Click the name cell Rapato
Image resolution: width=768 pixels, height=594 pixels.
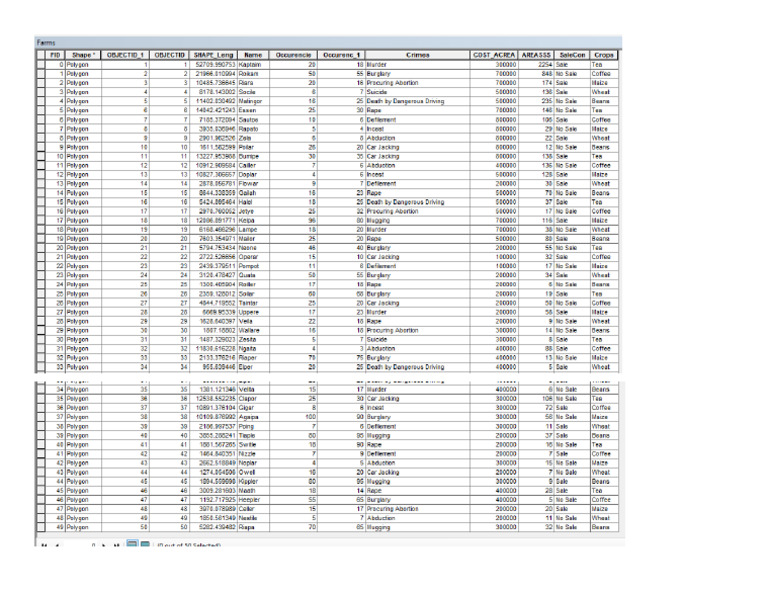click(253, 129)
